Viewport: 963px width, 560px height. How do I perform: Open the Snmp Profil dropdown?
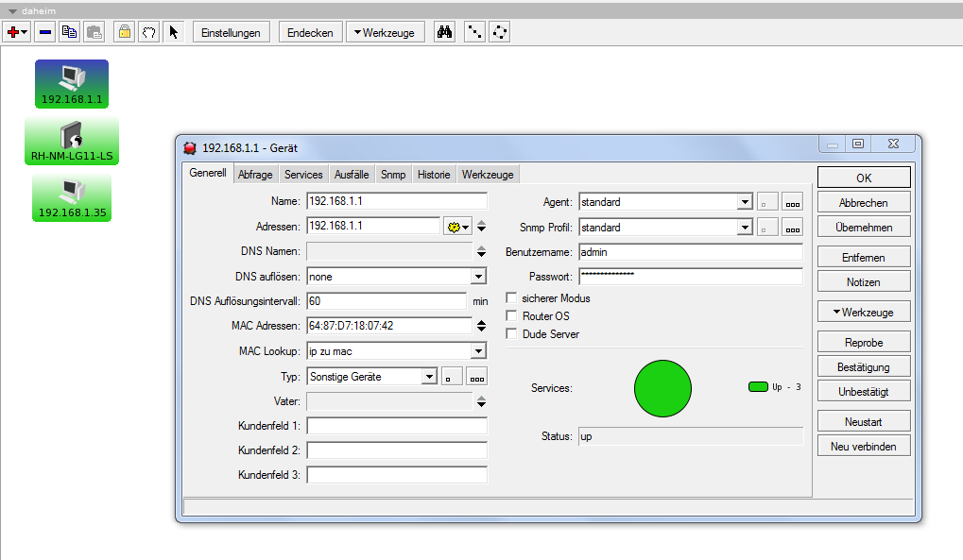[745, 228]
